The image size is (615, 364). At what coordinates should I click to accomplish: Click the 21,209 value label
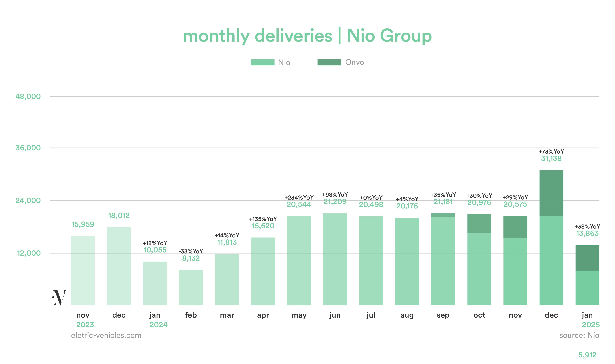click(335, 202)
